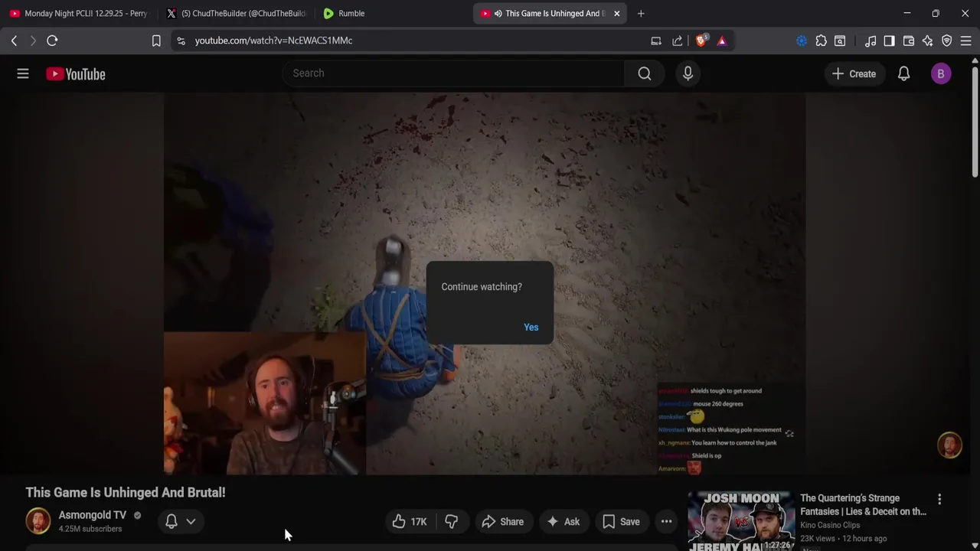Open 'The Quartering's Strange Fantasies' title link
The image size is (980, 551).
click(863, 505)
